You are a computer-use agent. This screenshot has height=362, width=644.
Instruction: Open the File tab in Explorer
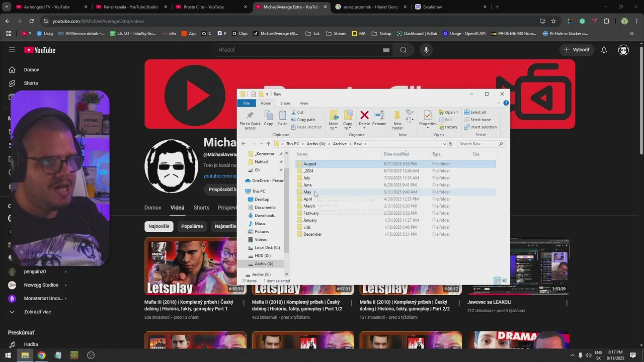(247, 103)
